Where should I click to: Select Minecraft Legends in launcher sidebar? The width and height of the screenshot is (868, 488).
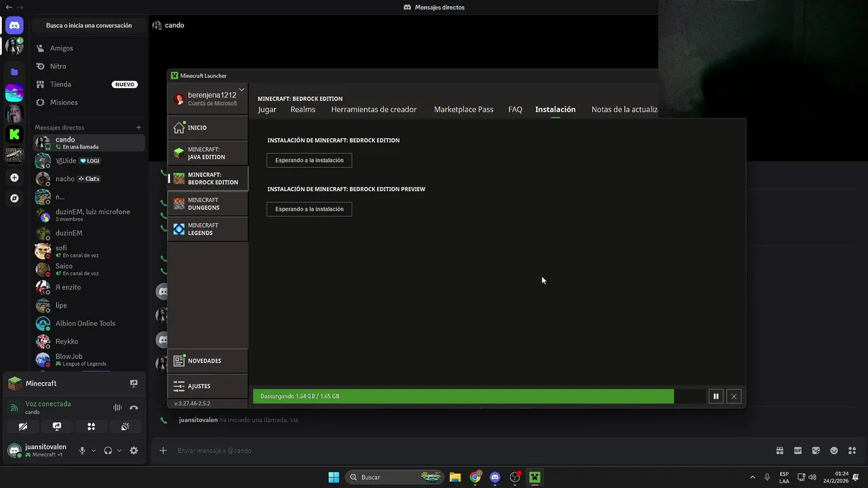pyautogui.click(x=208, y=229)
